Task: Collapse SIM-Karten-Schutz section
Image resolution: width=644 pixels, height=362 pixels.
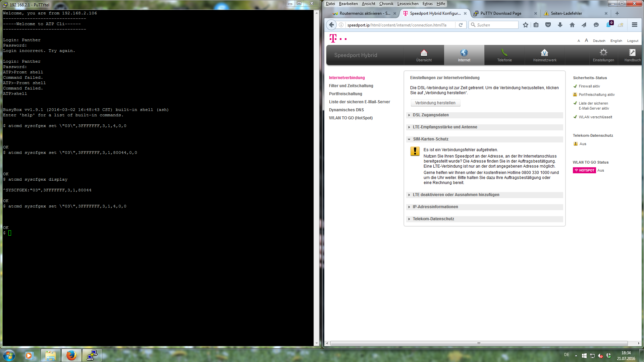Action: [484, 139]
